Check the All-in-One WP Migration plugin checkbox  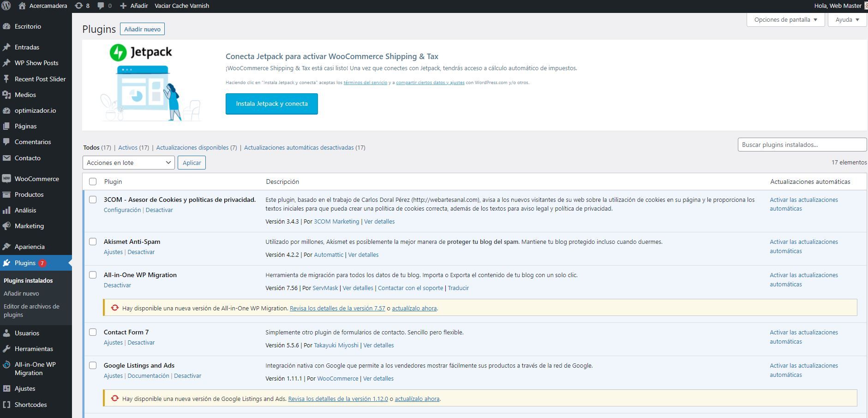pos(93,275)
